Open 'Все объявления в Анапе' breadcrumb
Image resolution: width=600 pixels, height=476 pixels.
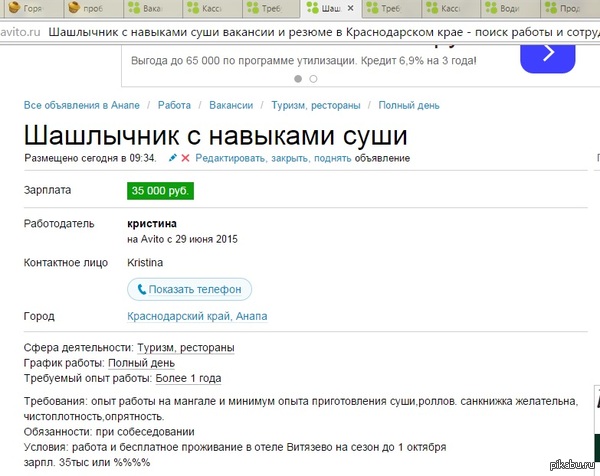82,105
